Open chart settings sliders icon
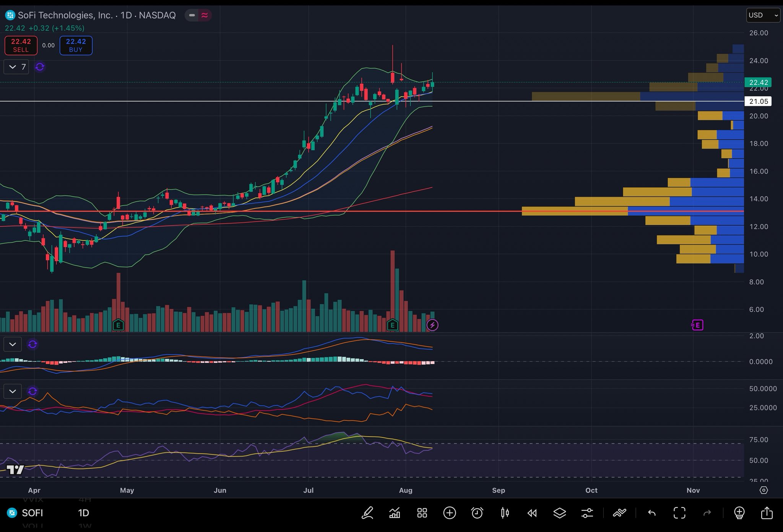The image size is (783, 532). tap(587, 513)
